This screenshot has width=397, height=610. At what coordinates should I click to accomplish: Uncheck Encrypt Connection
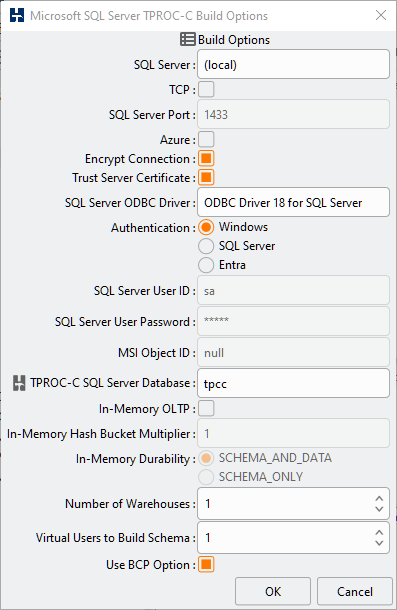pyautogui.click(x=206, y=158)
